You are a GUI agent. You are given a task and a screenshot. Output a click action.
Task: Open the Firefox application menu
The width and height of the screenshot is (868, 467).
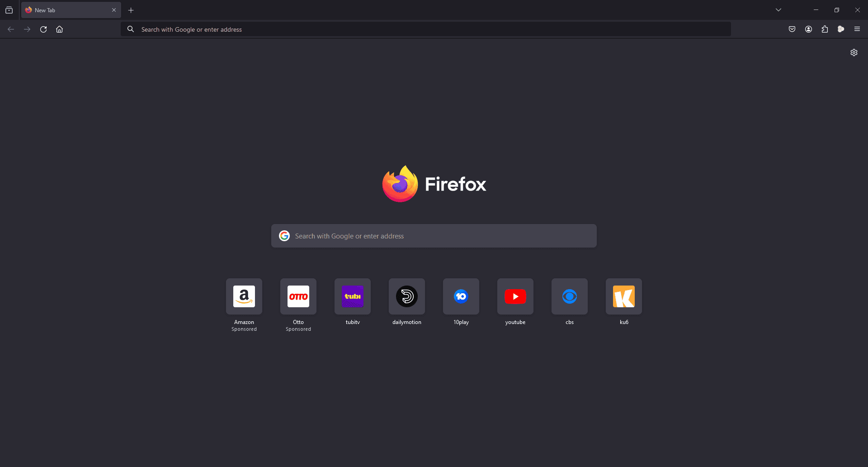(x=857, y=29)
